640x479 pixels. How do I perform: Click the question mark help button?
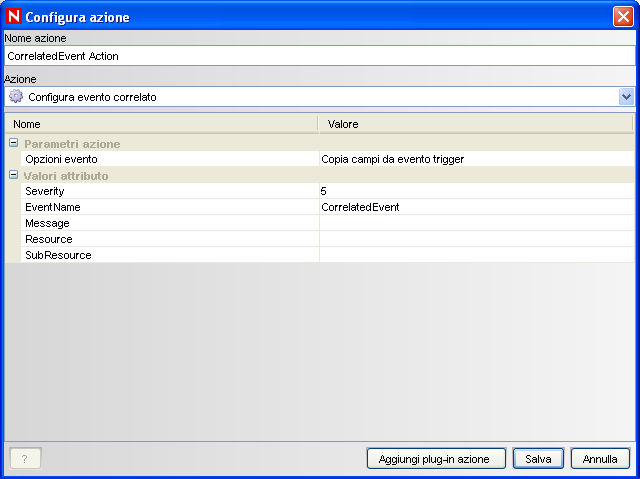coord(25,459)
